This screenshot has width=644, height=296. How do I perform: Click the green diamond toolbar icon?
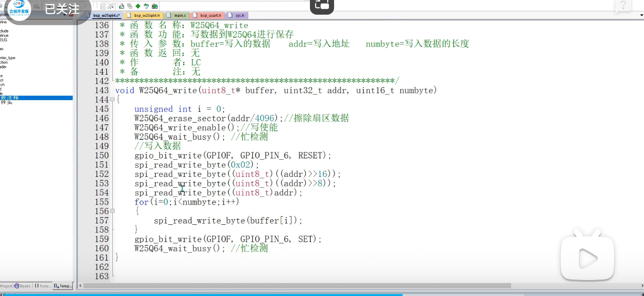click(138, 6)
